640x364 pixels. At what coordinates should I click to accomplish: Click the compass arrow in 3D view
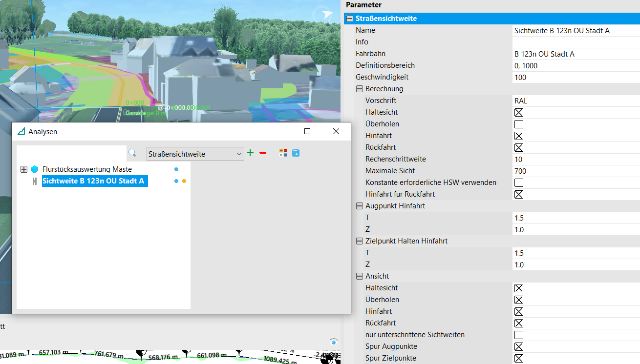[x=323, y=15]
